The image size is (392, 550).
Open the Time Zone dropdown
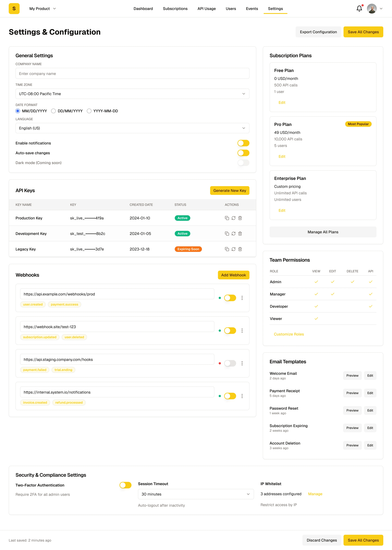(132, 94)
